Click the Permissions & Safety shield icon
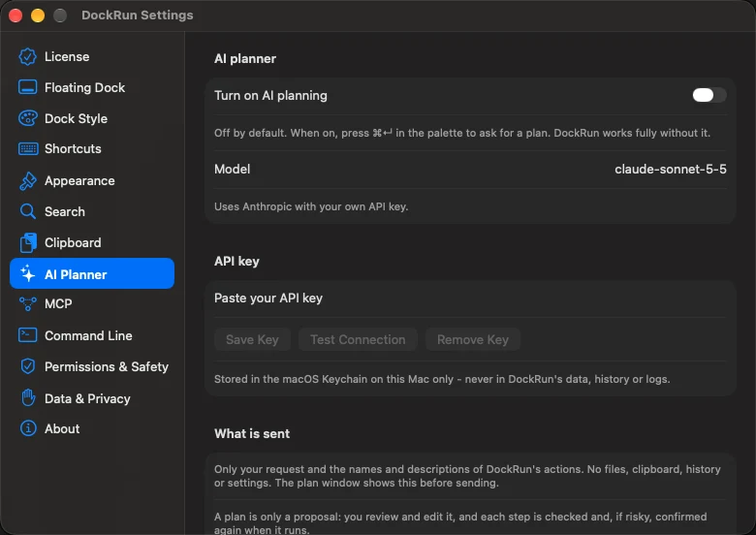 point(27,366)
